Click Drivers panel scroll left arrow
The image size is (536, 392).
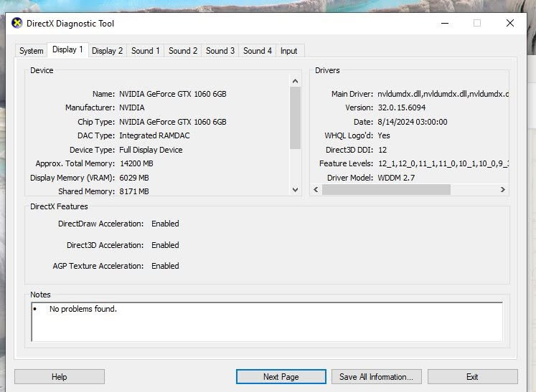(316, 189)
